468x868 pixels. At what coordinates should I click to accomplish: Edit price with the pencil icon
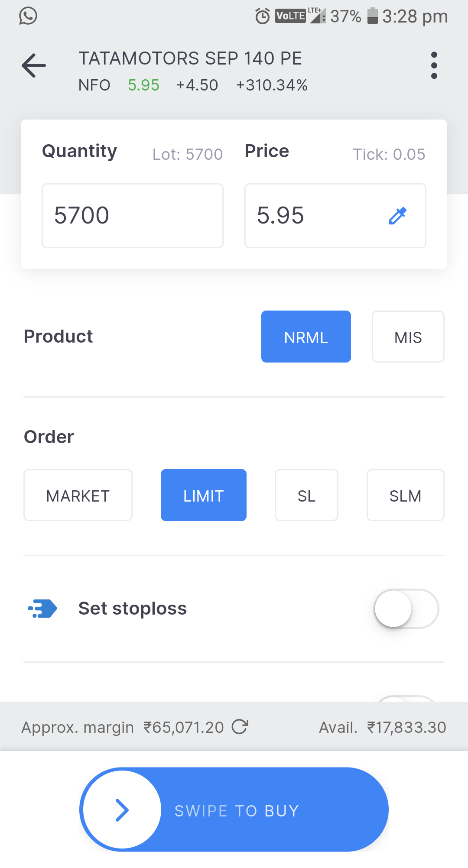click(x=397, y=215)
